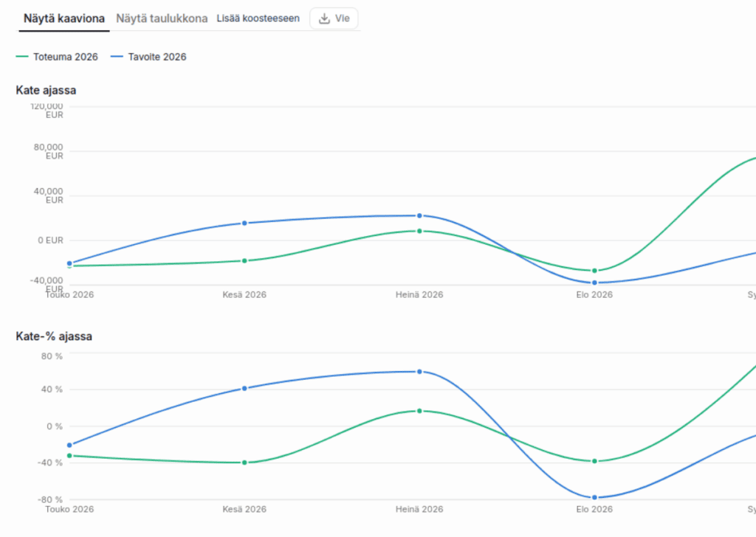Select Toteuma point at Kesä 2026 in Kate-% chart
Viewport: 756px width, 537px height.
[244, 462]
